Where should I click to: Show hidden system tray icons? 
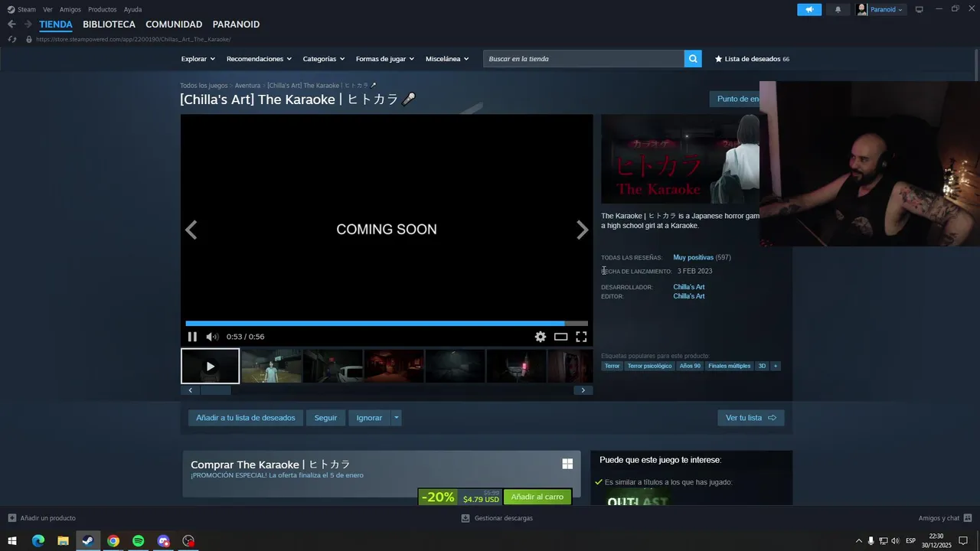[x=858, y=541]
